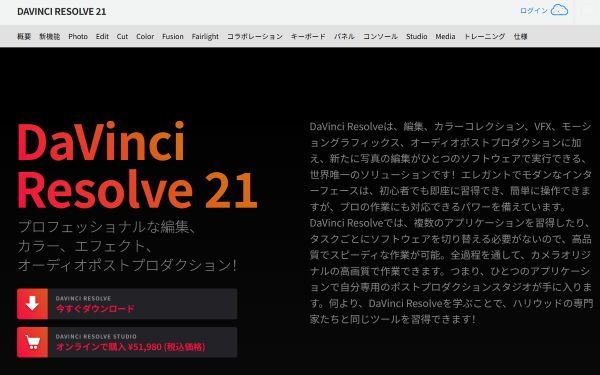Select the コラボレーション navigation item
Viewport: 600px width, 375px height.
[254, 36]
